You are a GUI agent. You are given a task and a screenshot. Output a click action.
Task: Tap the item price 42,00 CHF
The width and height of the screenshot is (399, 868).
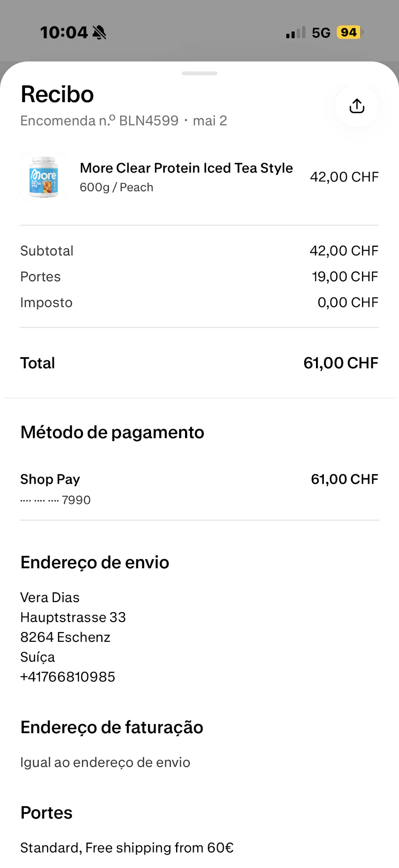click(x=344, y=177)
